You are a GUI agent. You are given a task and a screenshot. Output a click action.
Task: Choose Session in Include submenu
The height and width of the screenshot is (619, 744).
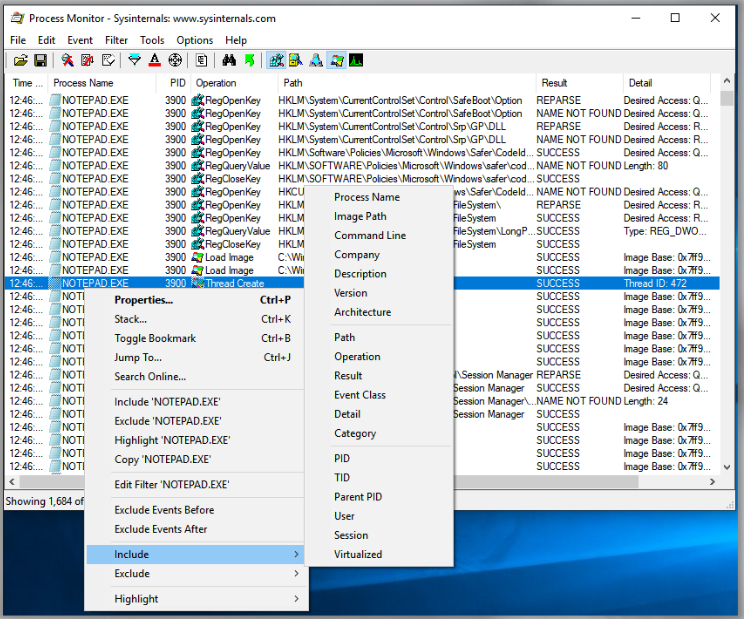pyautogui.click(x=379, y=535)
